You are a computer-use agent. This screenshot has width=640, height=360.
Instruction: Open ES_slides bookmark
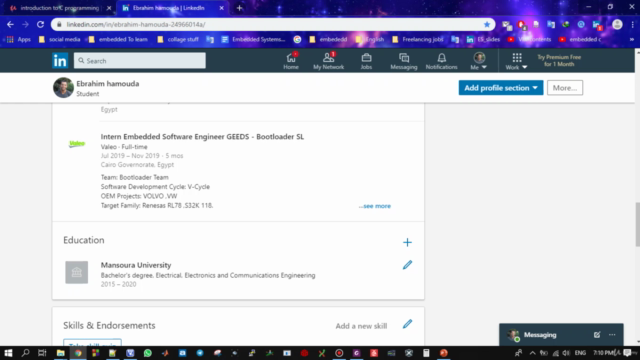[x=483, y=40]
